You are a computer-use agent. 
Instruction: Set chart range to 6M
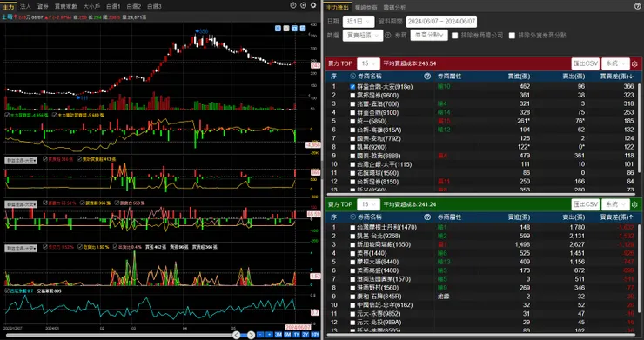pos(287,335)
